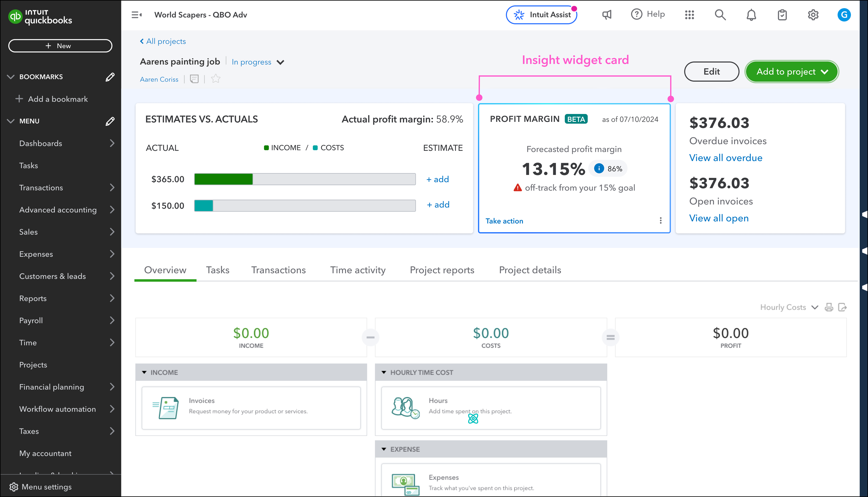
Task: Open Menu settings at sidebar bottom
Action: [x=41, y=487]
